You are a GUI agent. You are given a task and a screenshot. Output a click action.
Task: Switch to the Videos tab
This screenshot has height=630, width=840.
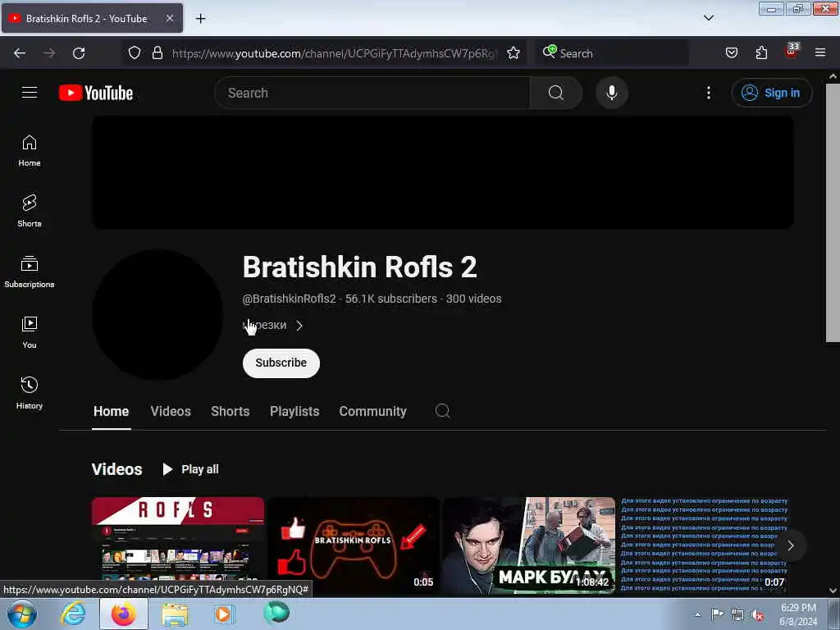[x=171, y=411]
